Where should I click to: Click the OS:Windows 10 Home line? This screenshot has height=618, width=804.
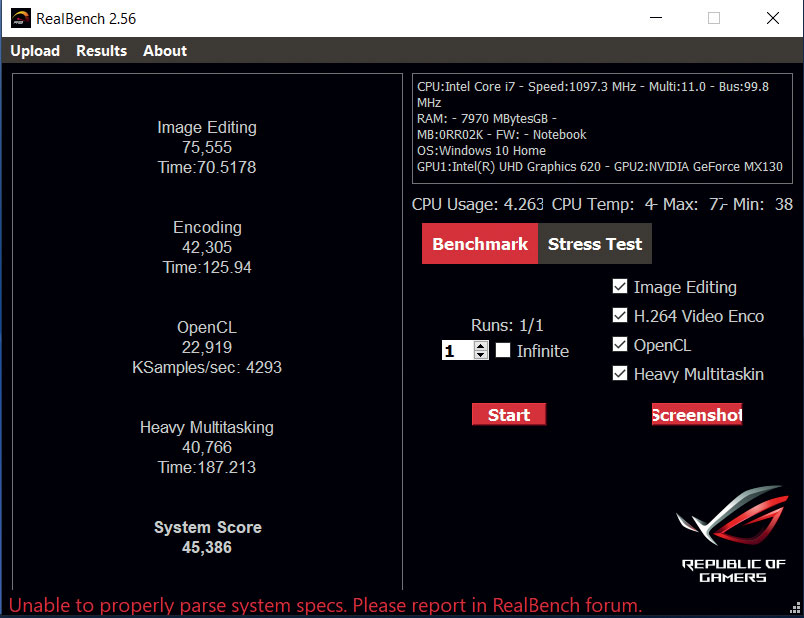[481, 150]
